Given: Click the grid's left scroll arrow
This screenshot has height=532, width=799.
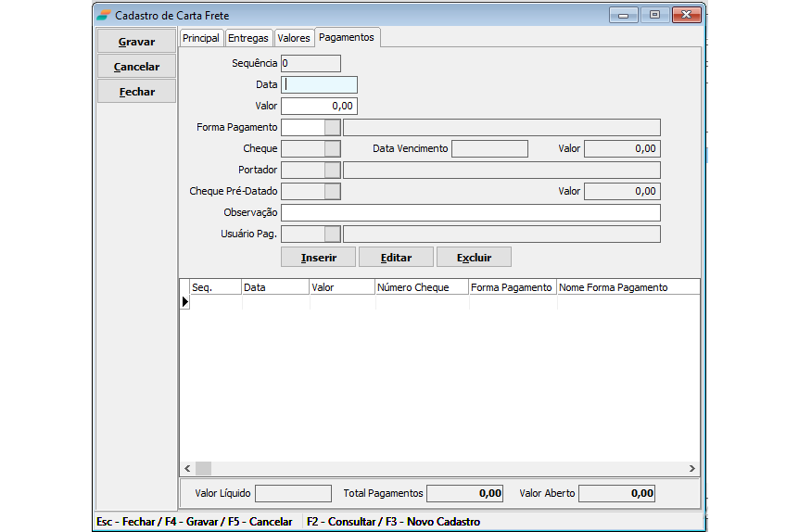Looking at the screenshot, I should click(x=187, y=469).
